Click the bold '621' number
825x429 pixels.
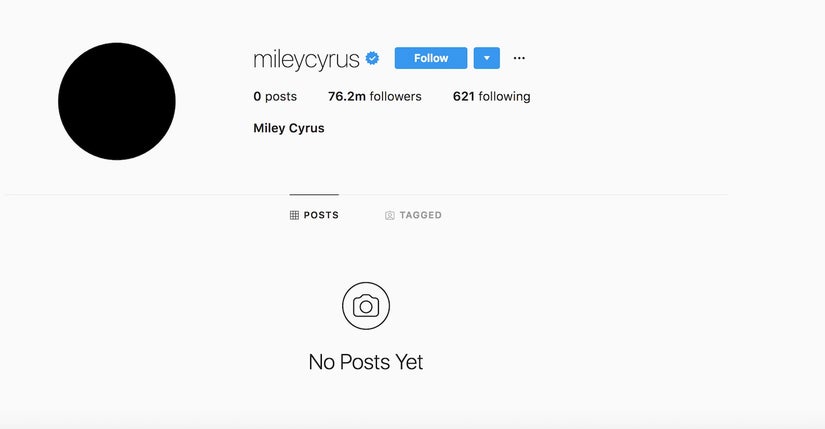point(464,96)
